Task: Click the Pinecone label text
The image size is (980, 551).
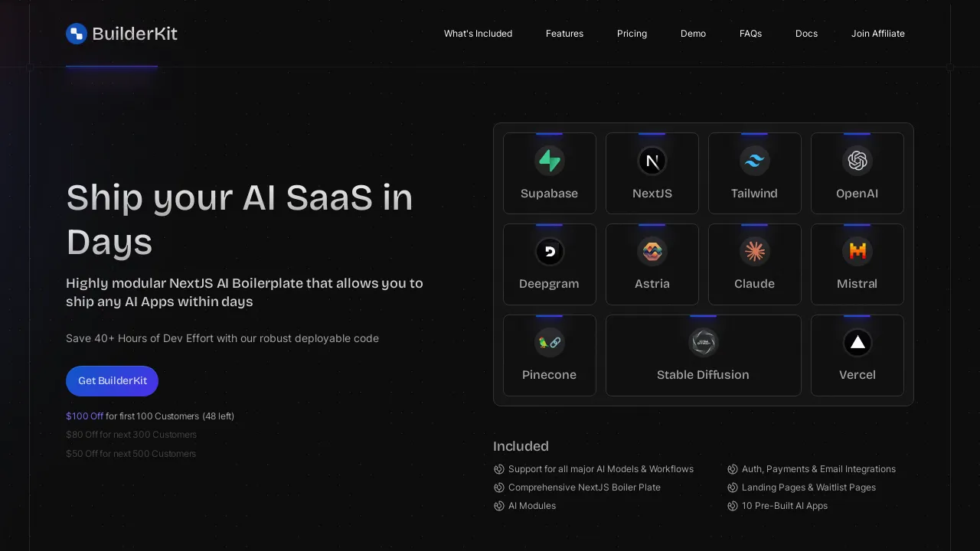Action: pyautogui.click(x=549, y=375)
